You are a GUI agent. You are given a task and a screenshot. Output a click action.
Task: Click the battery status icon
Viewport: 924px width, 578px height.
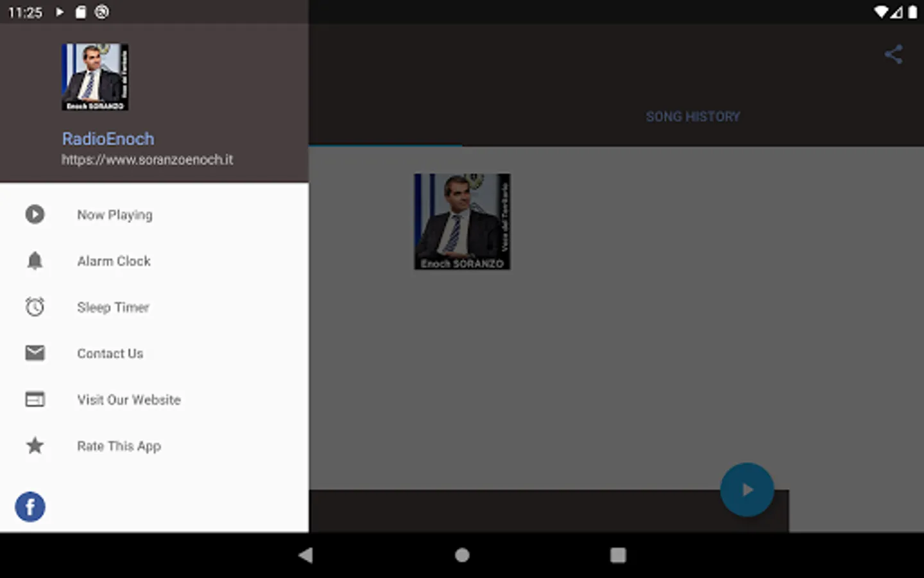(912, 12)
